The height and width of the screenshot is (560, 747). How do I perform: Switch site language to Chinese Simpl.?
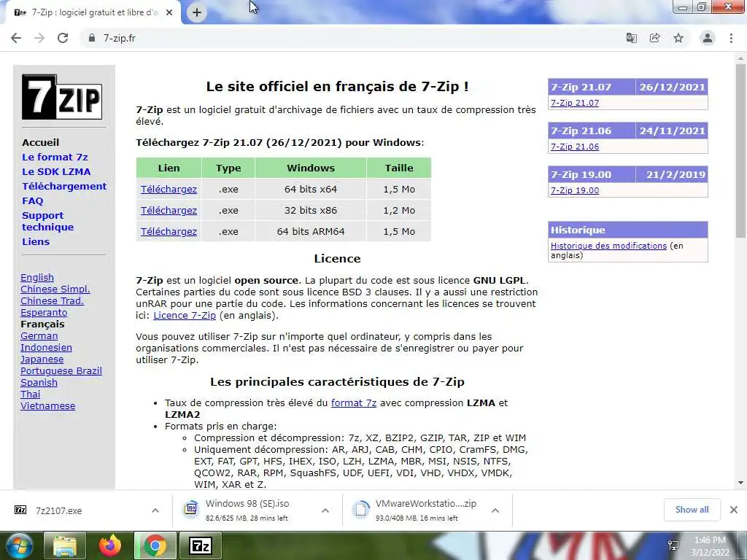55,289
